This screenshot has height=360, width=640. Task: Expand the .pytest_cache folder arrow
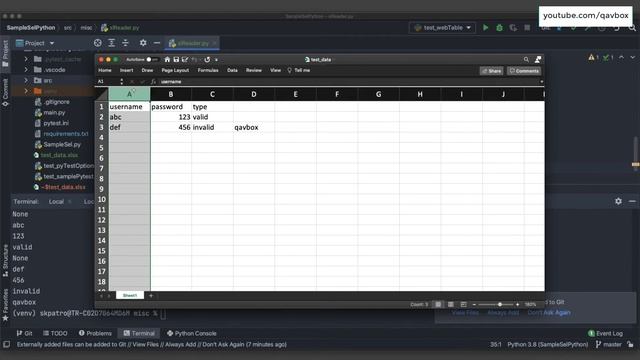(26, 59)
